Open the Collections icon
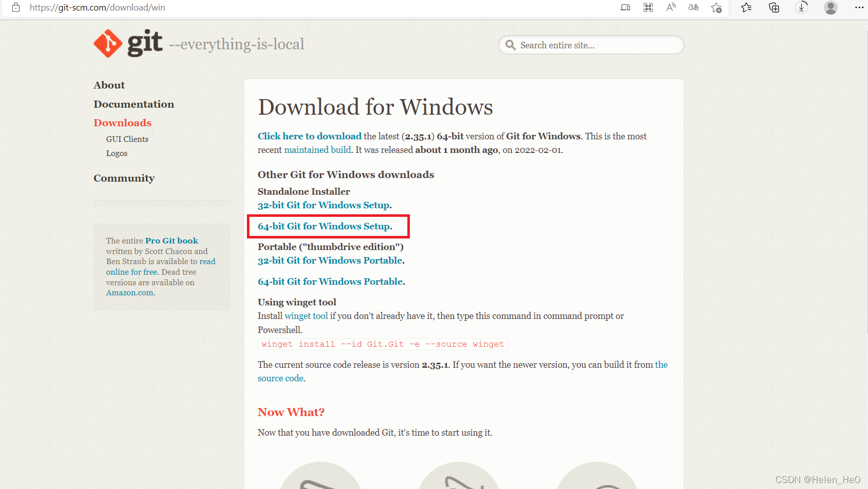Viewport: 868px width, 489px height. [x=774, y=8]
